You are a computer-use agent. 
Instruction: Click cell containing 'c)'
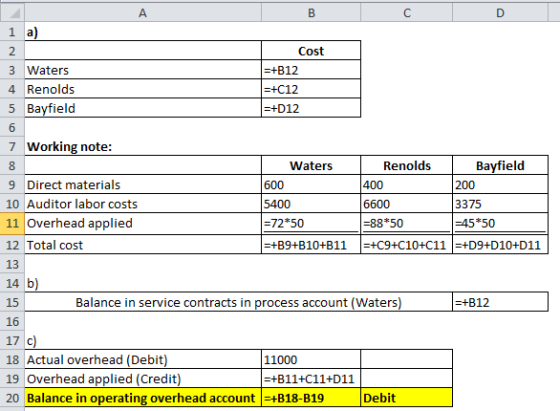tap(143, 340)
